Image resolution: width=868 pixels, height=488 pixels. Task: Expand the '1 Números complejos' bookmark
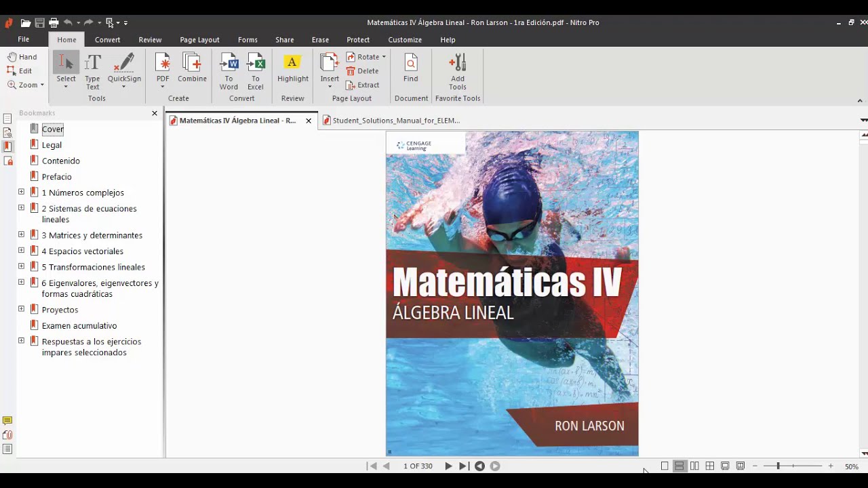tap(21, 192)
